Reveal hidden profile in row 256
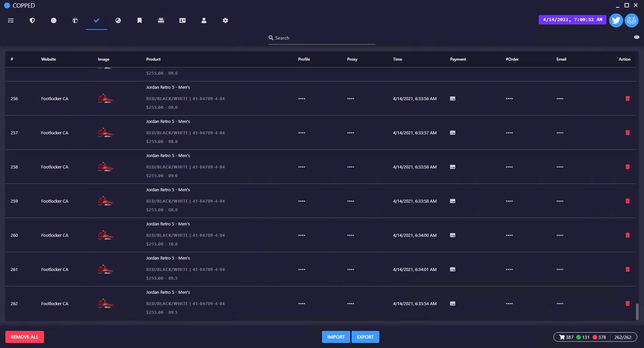This screenshot has height=348, width=644. point(302,99)
